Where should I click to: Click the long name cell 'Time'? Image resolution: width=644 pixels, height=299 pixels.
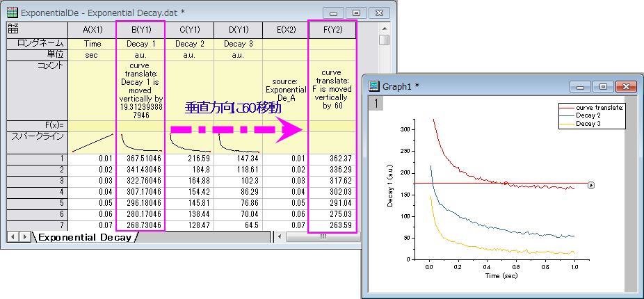click(x=92, y=44)
